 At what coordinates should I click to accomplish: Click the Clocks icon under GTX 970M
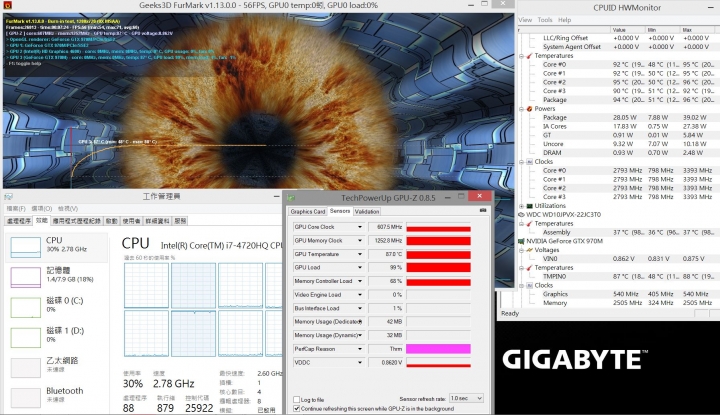click(x=529, y=285)
